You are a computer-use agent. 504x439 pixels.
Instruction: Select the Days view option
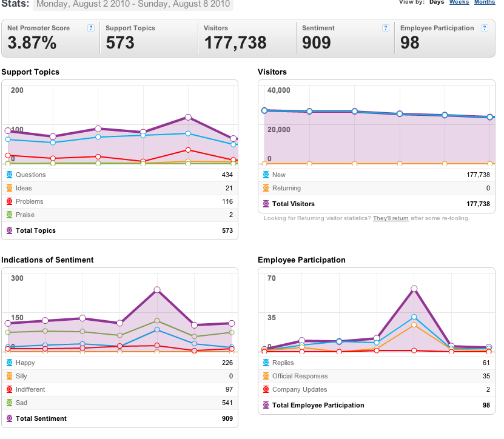click(437, 2)
